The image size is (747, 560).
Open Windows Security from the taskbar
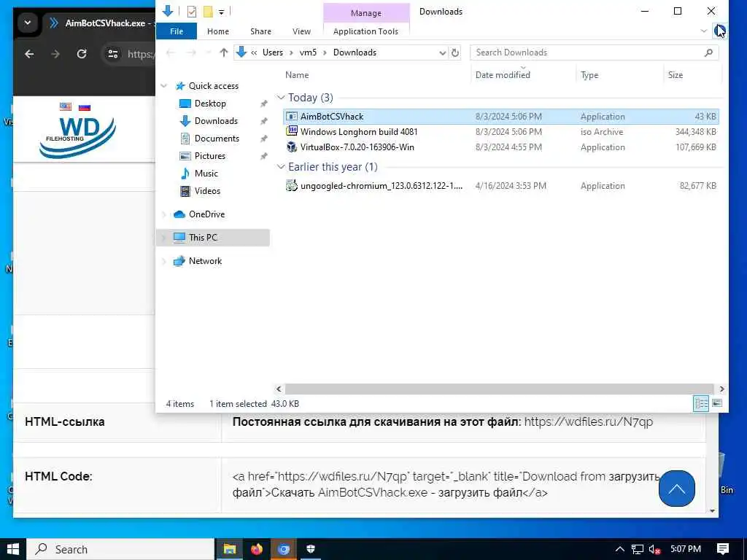(311, 549)
